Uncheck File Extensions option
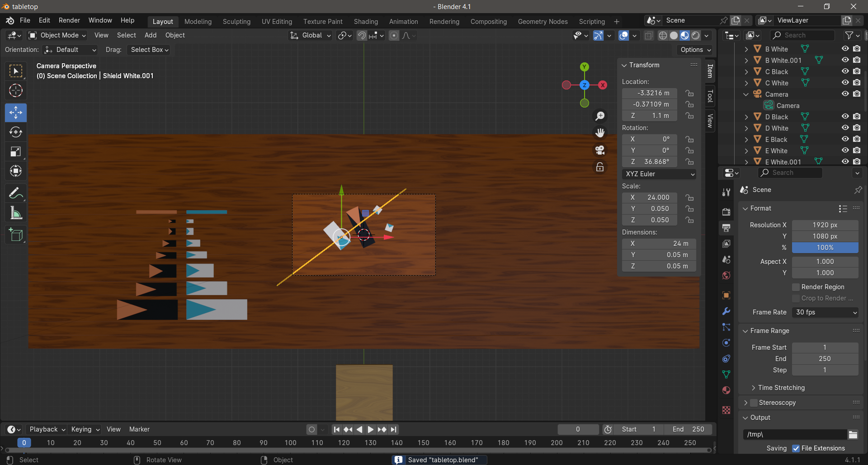 click(x=796, y=448)
